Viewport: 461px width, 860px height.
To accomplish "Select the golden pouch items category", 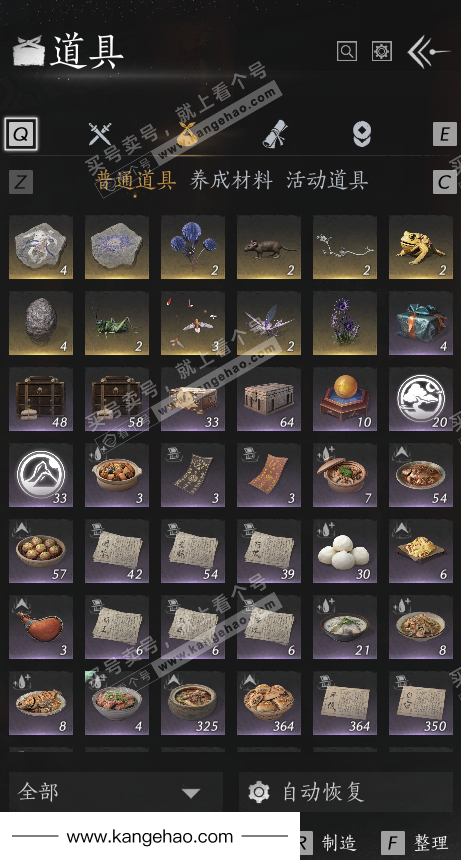I will coord(187,134).
